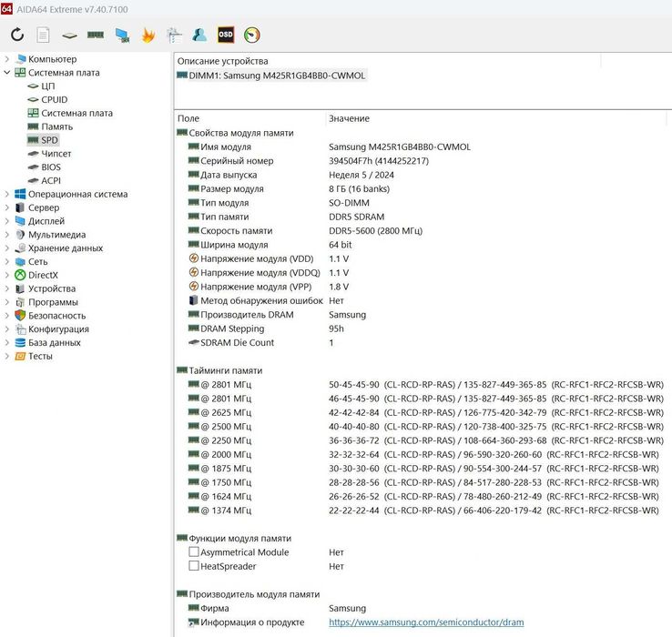Expand the Дисплей tree node

[x=7, y=221]
